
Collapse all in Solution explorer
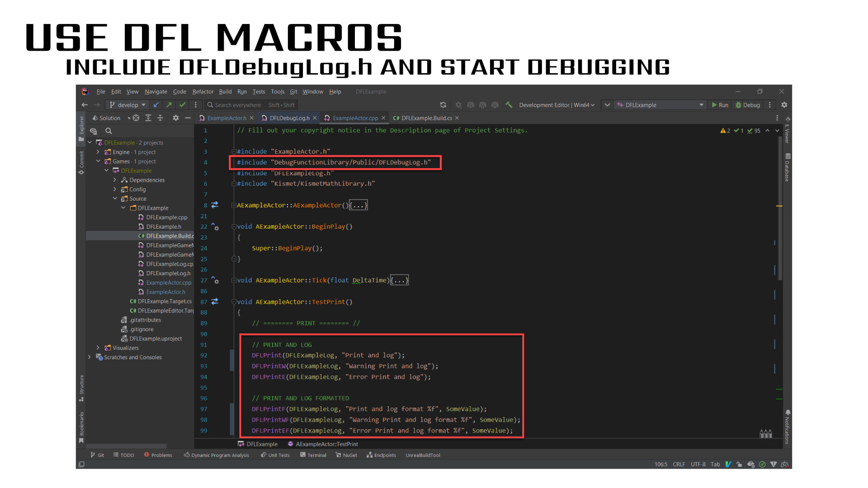[160, 118]
